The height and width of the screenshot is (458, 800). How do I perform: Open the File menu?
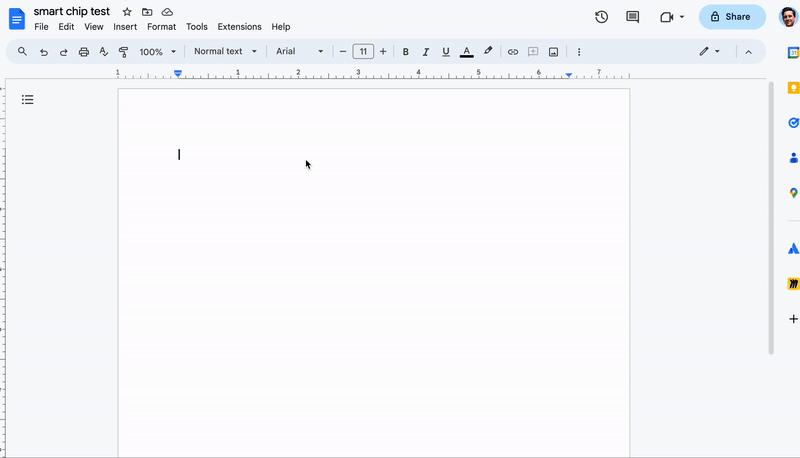(x=41, y=27)
